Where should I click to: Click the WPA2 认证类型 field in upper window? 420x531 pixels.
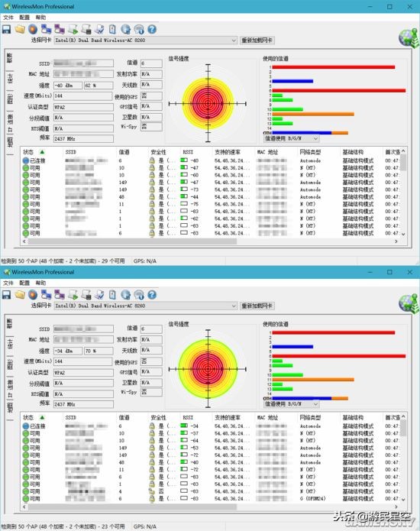(x=83, y=108)
